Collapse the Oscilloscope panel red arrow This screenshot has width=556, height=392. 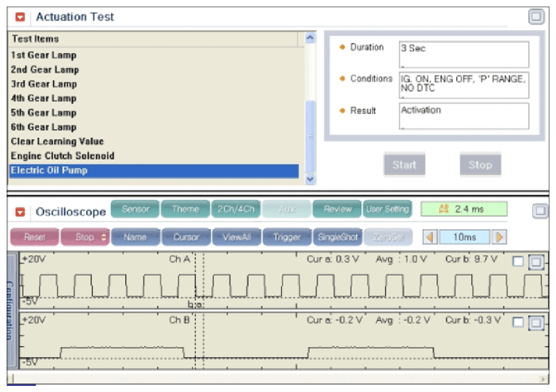20,212
